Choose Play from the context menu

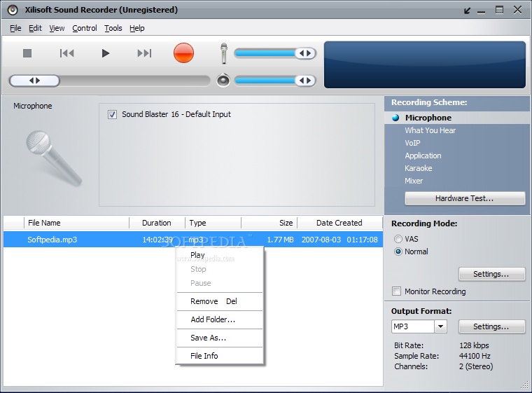(x=220, y=255)
